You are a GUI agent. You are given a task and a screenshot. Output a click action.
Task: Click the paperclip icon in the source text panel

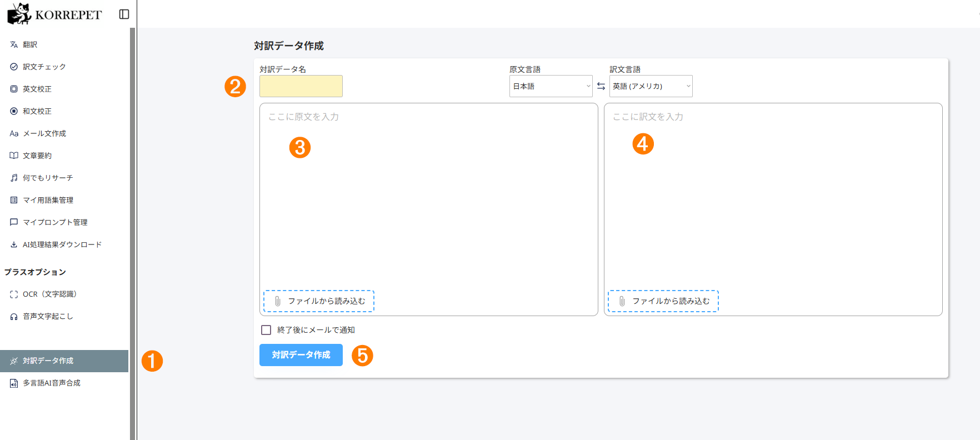278,301
